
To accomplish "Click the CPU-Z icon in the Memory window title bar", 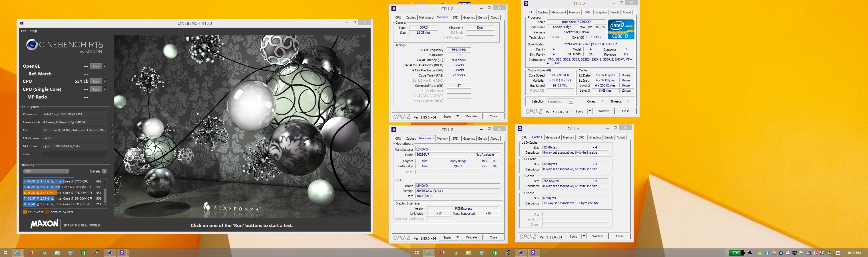I will (394, 8).
